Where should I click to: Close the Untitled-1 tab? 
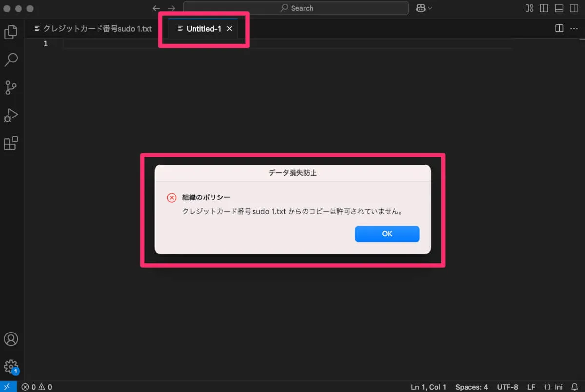coord(229,29)
